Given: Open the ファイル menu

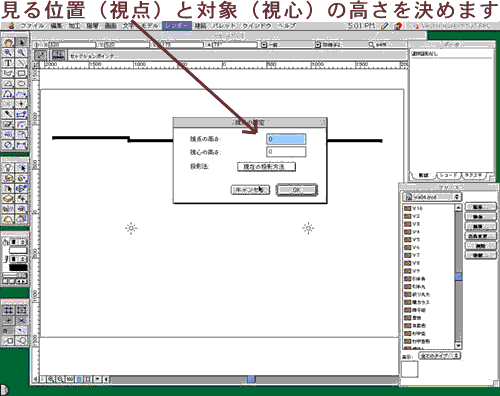Looking at the screenshot, I should click(x=32, y=26).
